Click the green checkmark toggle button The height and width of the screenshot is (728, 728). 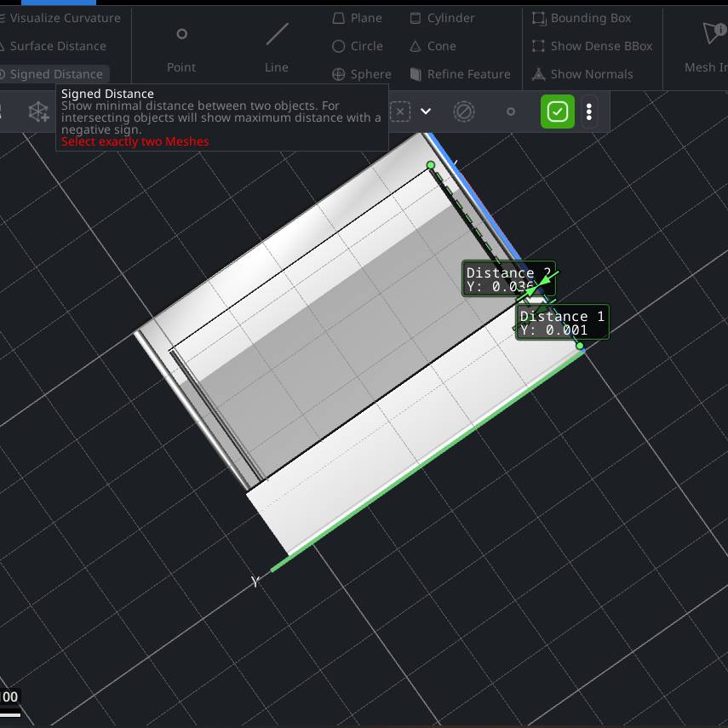[x=558, y=112]
